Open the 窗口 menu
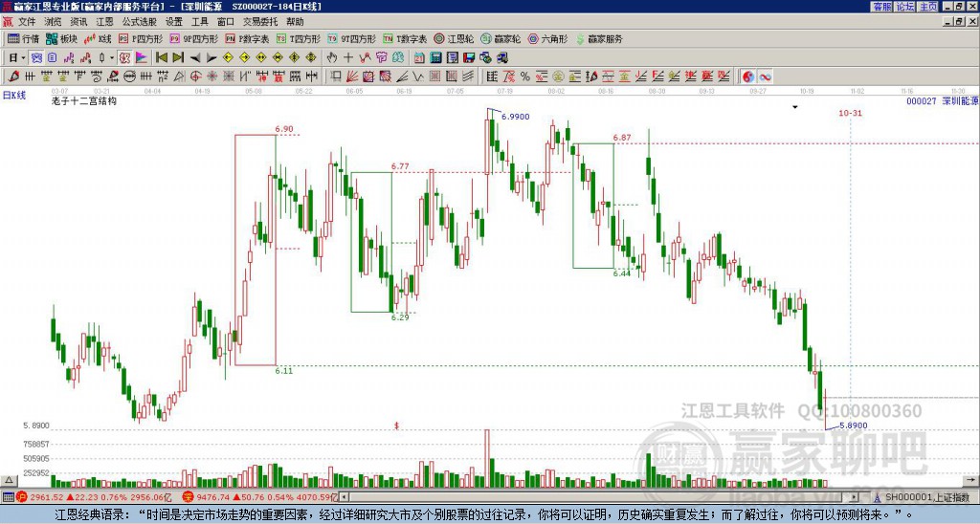The height and width of the screenshot is (524, 980). click(x=226, y=22)
